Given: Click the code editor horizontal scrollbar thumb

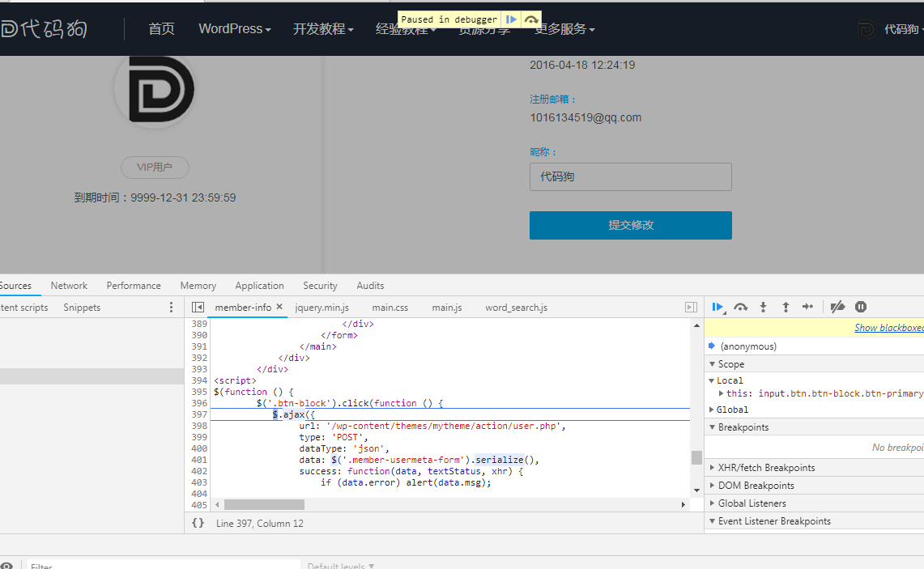Looking at the screenshot, I should click(x=265, y=505).
